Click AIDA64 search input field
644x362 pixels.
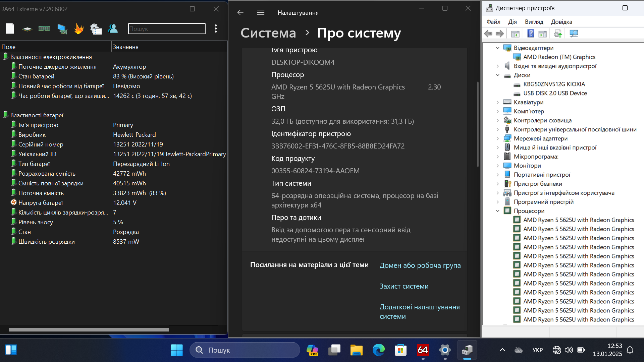pos(167,28)
